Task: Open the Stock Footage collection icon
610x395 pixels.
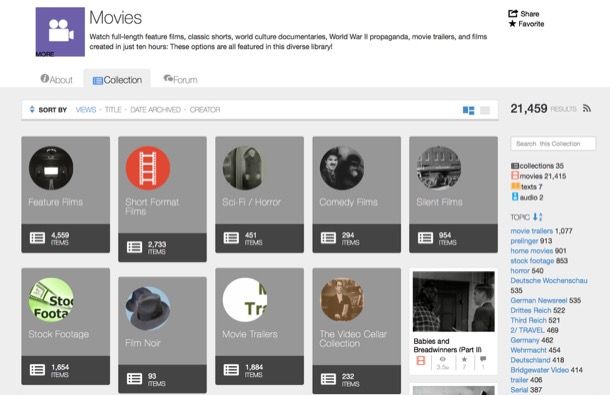Action: 51,300
